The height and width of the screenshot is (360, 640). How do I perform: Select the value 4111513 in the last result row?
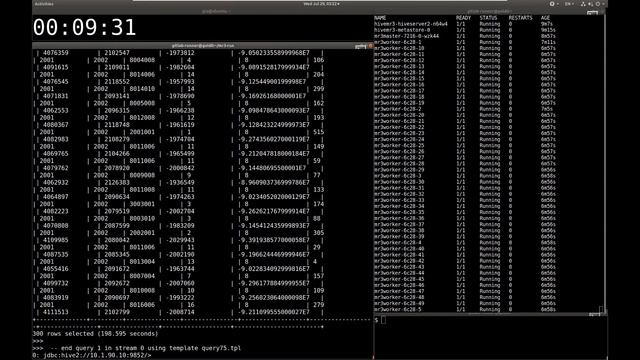point(56,312)
